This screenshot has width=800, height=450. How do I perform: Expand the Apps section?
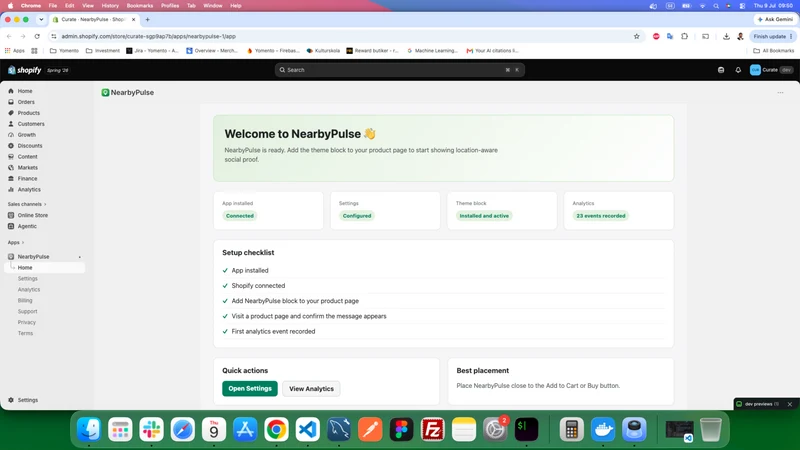16,242
